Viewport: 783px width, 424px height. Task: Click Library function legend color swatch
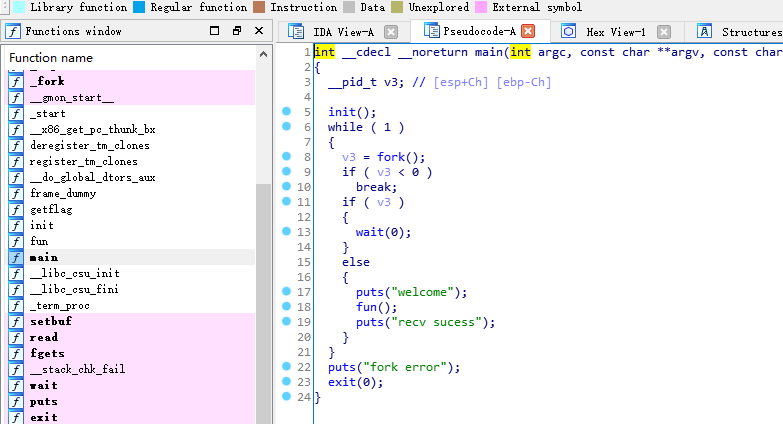[x=19, y=7]
